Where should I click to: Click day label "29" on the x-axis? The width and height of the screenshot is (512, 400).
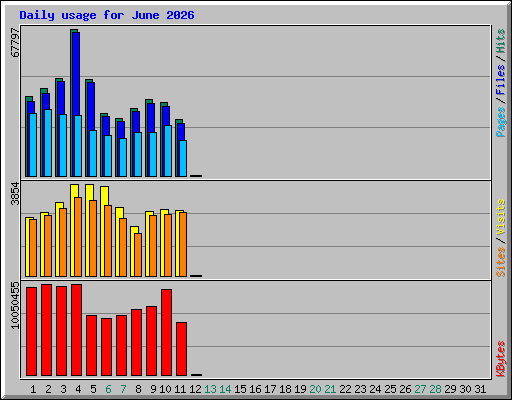[450, 389]
